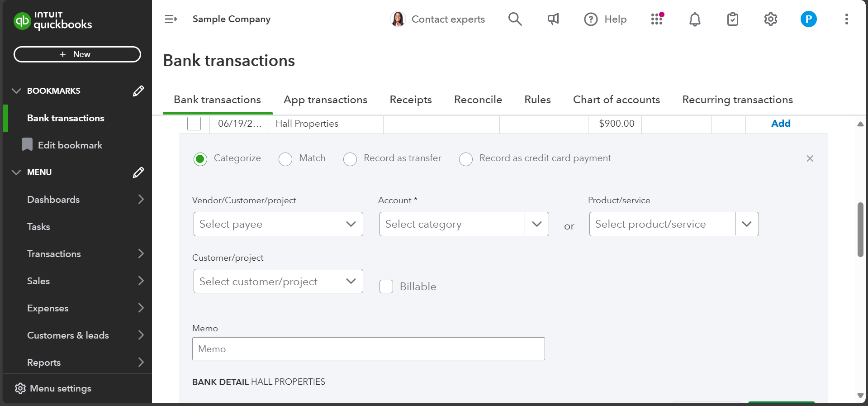Open notifications bell icon
Image resolution: width=868 pixels, height=406 pixels.
click(695, 19)
